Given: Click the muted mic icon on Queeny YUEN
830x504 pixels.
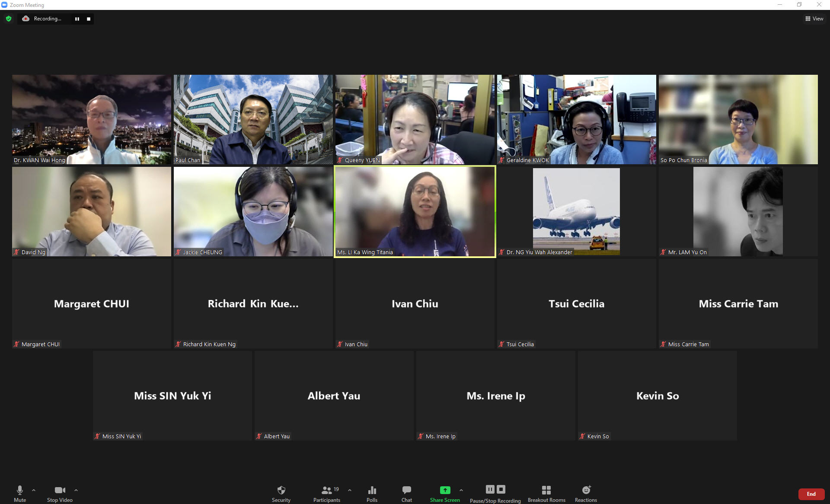Looking at the screenshot, I should tap(340, 160).
